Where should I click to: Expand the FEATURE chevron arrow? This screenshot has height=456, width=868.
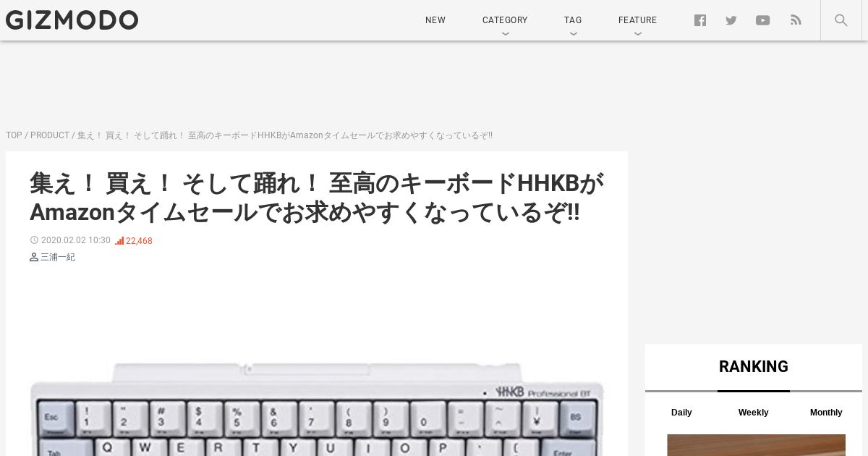point(638,33)
